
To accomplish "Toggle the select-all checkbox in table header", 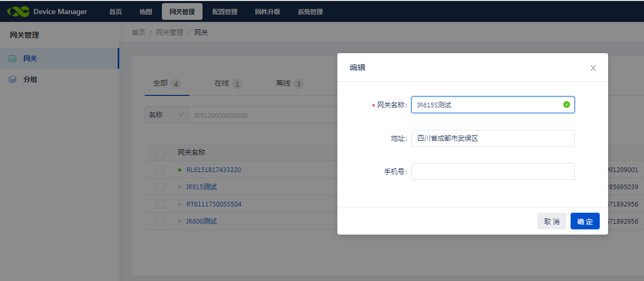I will (x=160, y=153).
